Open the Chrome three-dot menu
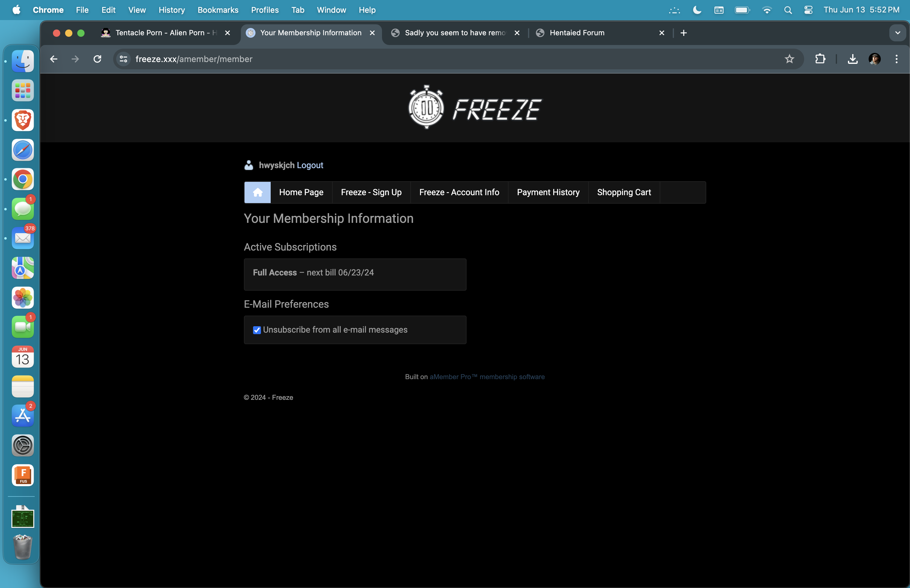The width and height of the screenshot is (910, 588). click(x=896, y=59)
